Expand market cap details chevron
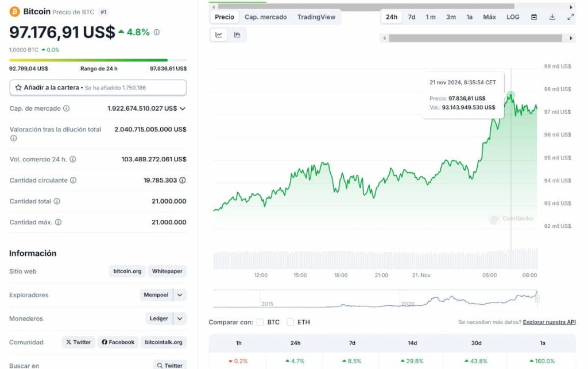Screen dimensions: 588x369 (x=183, y=108)
